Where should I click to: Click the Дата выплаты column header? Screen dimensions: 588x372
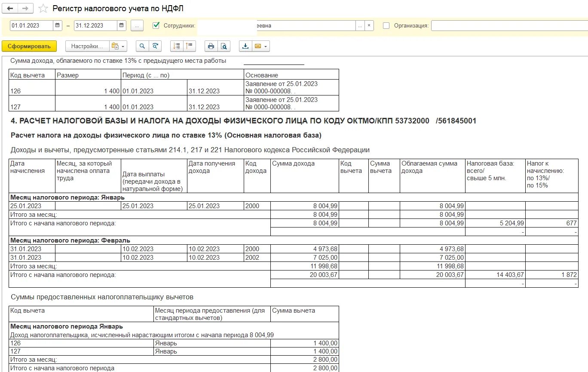pos(154,176)
